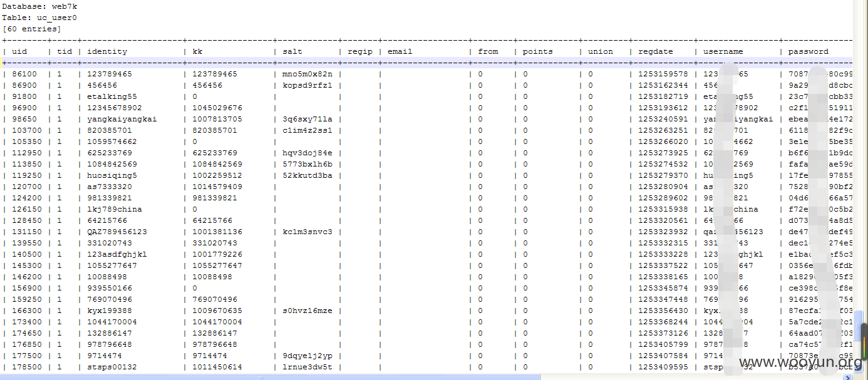The width and height of the screenshot is (868, 380).
Task: Select regdate value 1253409595
Action: (x=663, y=367)
